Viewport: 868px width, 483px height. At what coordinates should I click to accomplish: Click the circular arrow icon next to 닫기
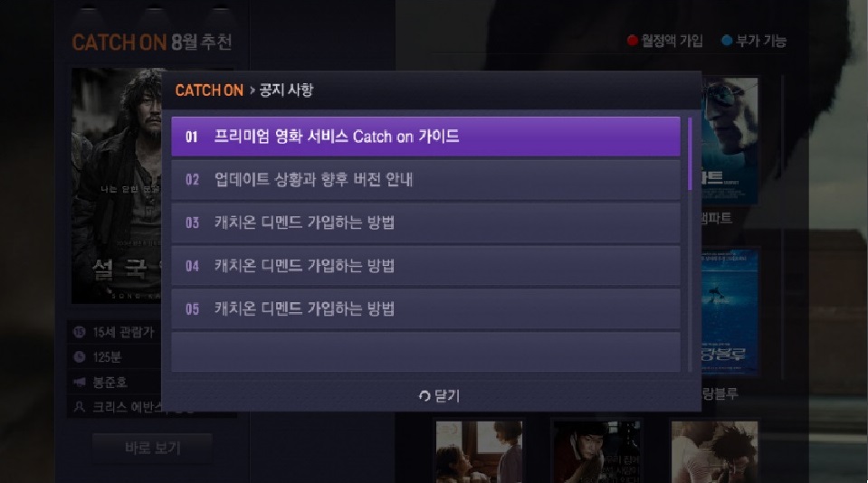coord(424,396)
